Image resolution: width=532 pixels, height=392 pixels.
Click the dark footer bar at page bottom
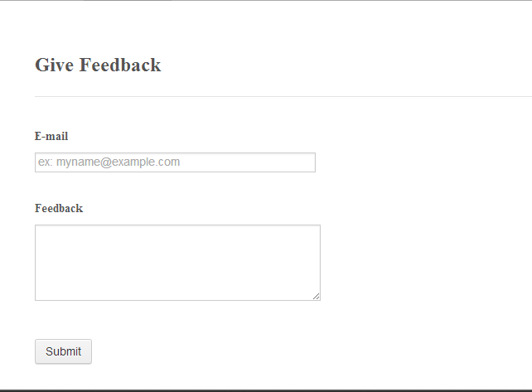[265, 390]
